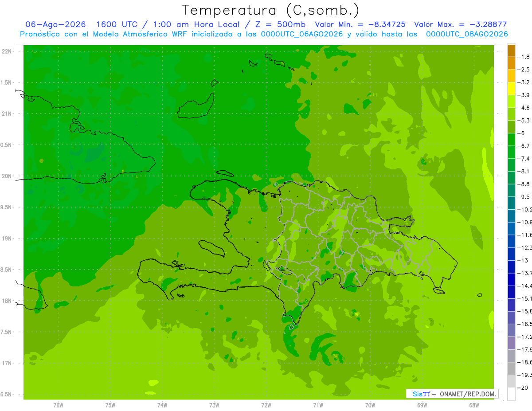Screen dimensions: 532x411
Task: Click the '-5.3' legend value
Action: [524, 120]
